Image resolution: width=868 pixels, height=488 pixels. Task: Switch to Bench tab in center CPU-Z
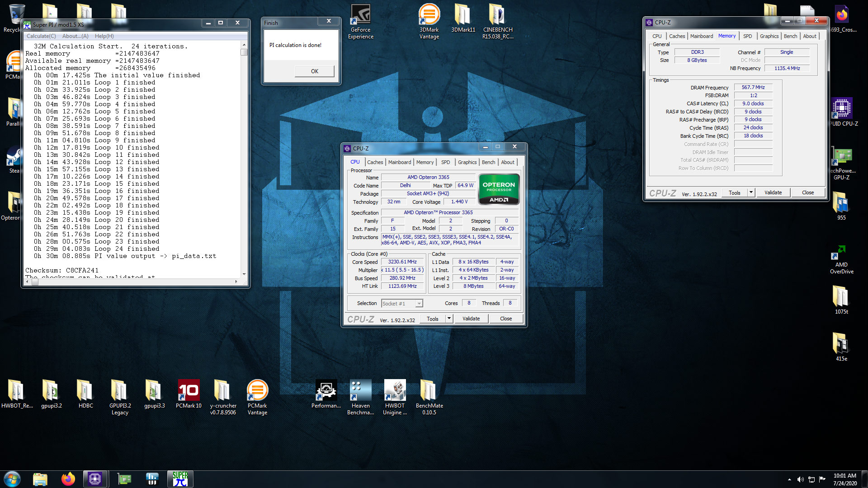click(488, 162)
